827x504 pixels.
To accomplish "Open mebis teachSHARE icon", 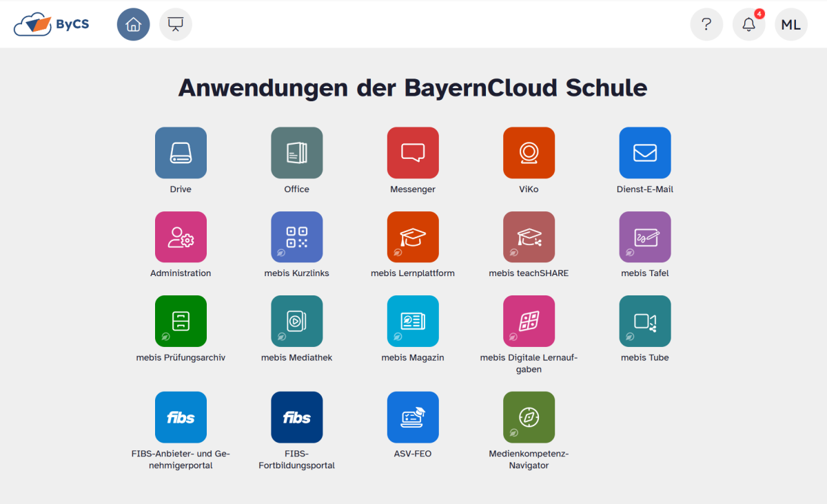I will point(529,237).
